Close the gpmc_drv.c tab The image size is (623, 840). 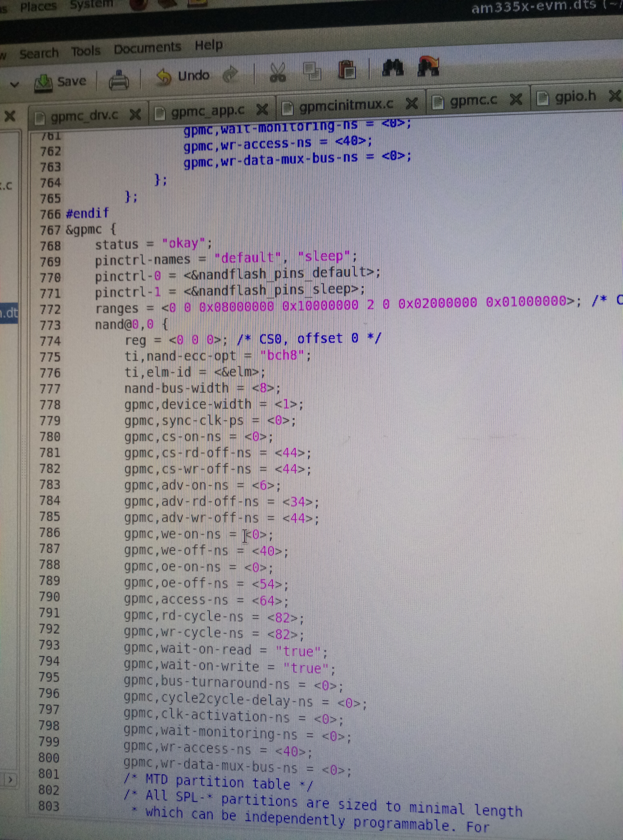pyautogui.click(x=135, y=114)
